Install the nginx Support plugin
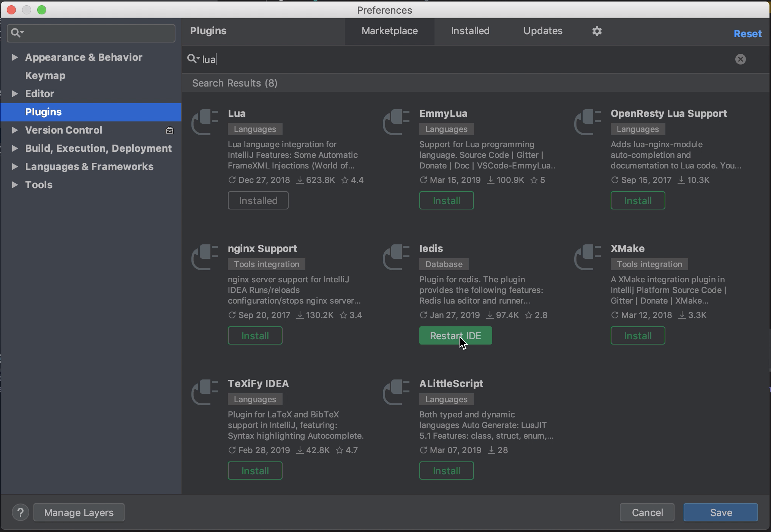 tap(255, 335)
